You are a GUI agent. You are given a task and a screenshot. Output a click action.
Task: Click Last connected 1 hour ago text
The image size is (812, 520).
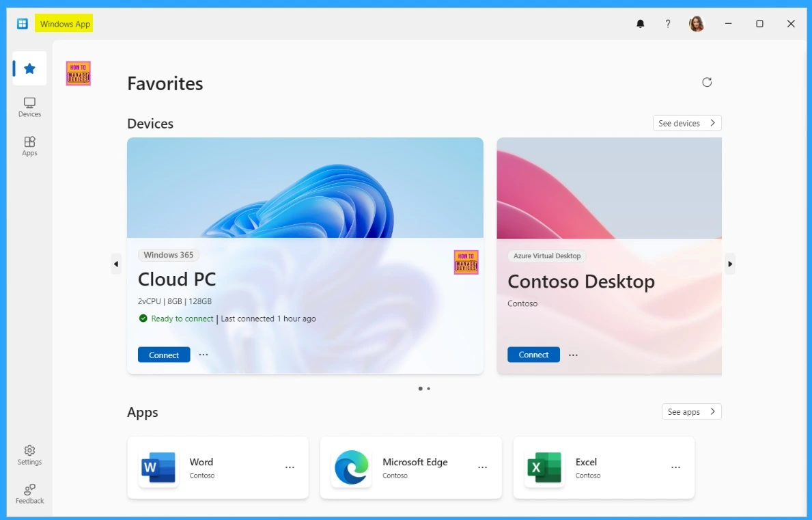tap(268, 318)
